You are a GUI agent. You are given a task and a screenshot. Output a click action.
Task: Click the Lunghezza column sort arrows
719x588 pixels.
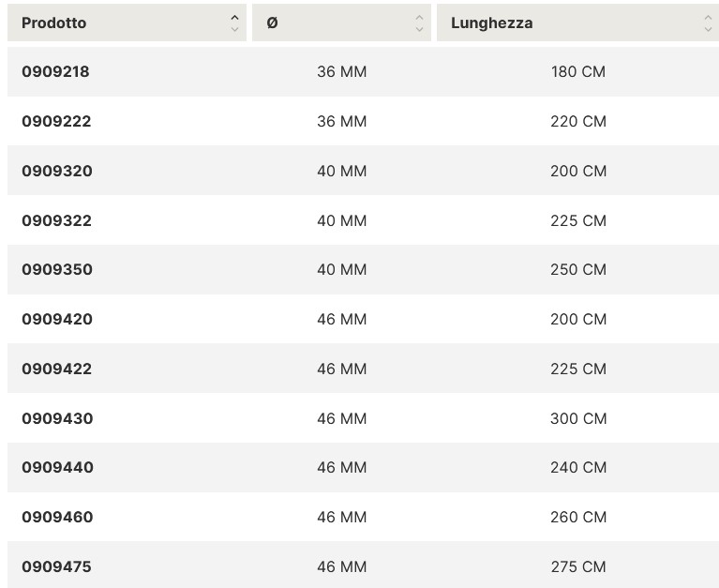(x=708, y=23)
